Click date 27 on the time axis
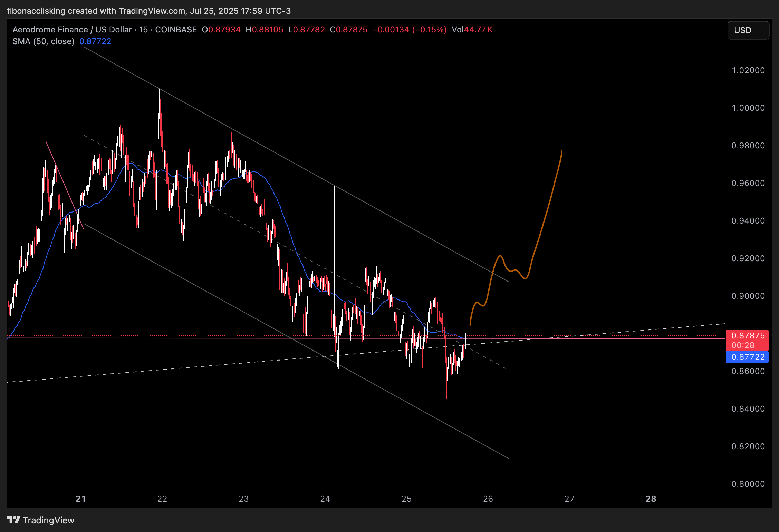This screenshot has height=532, width=779. (569, 499)
